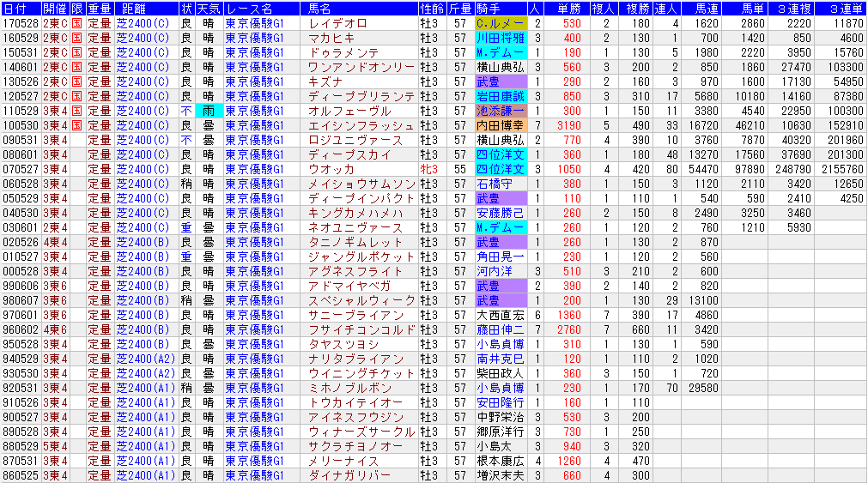Screen dimensions: 868x483
Task: Open 芝2400(B) link in the 020526 row
Action: 143,242
